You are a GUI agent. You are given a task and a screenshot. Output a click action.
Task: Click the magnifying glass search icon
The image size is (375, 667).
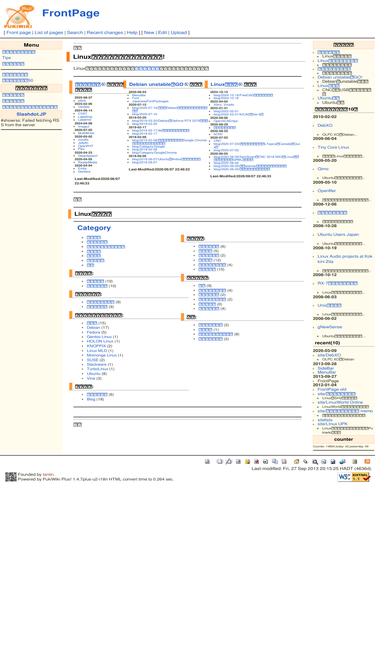[x=315, y=462]
